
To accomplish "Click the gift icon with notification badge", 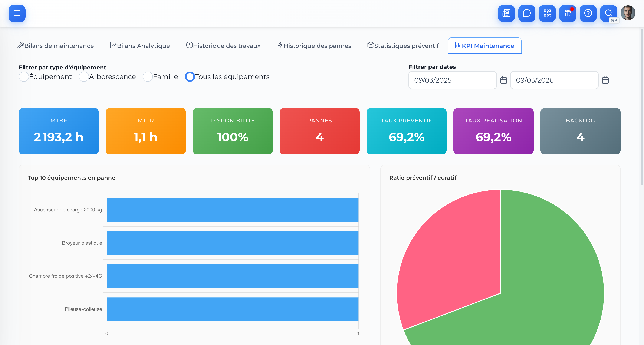I will [x=568, y=13].
